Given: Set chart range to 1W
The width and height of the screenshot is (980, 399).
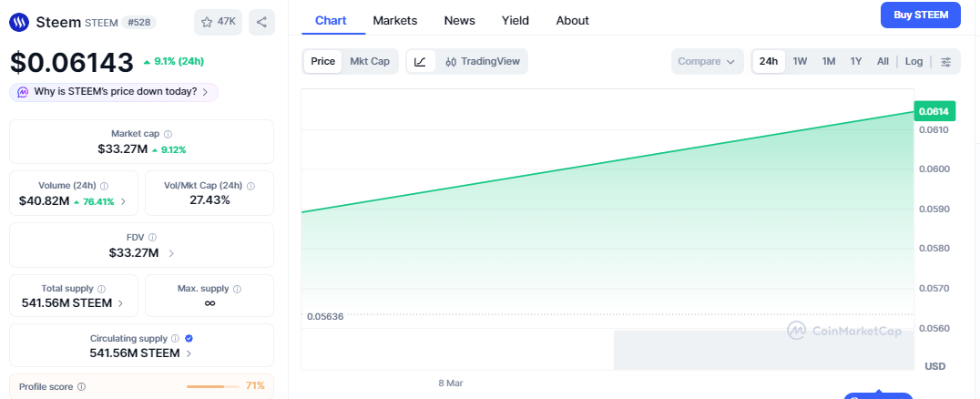Looking at the screenshot, I should tap(800, 61).
